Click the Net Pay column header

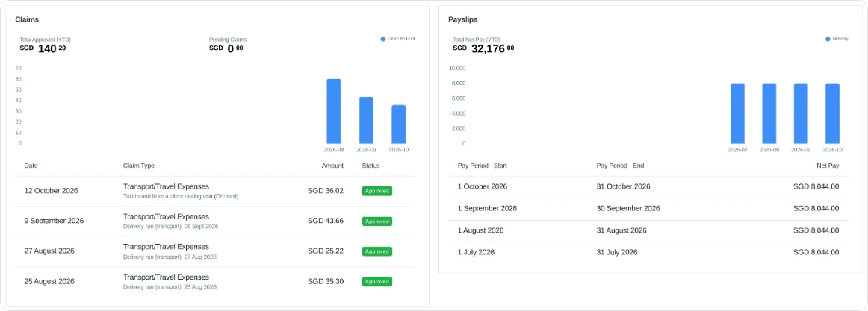[828, 166]
